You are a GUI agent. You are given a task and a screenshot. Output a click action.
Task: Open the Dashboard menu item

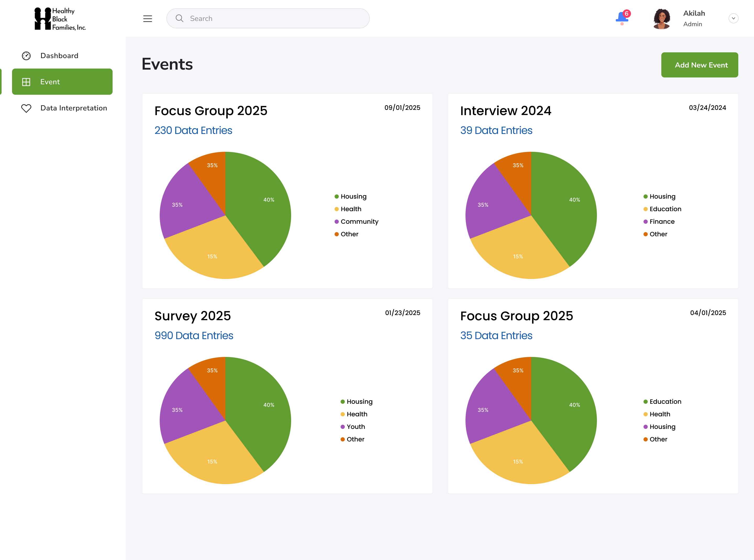pos(59,55)
